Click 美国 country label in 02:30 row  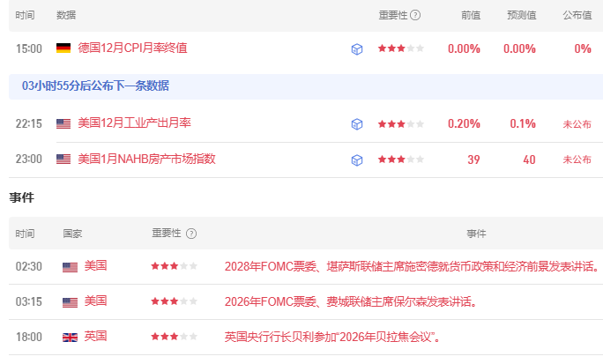tap(96, 265)
